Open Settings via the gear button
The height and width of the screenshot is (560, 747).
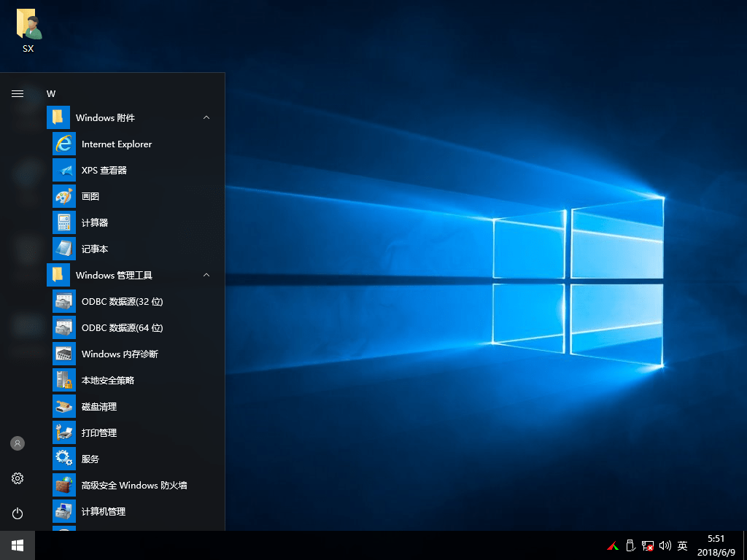pos(17,478)
